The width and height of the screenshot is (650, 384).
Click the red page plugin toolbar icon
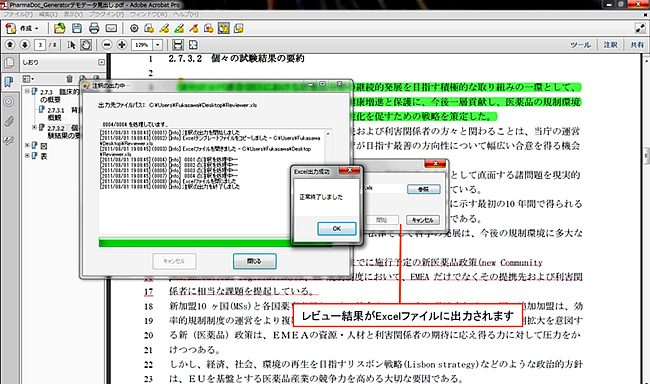209,28
